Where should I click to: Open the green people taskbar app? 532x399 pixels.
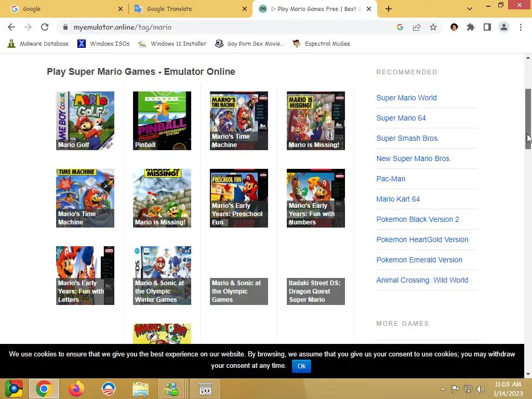[171, 389]
